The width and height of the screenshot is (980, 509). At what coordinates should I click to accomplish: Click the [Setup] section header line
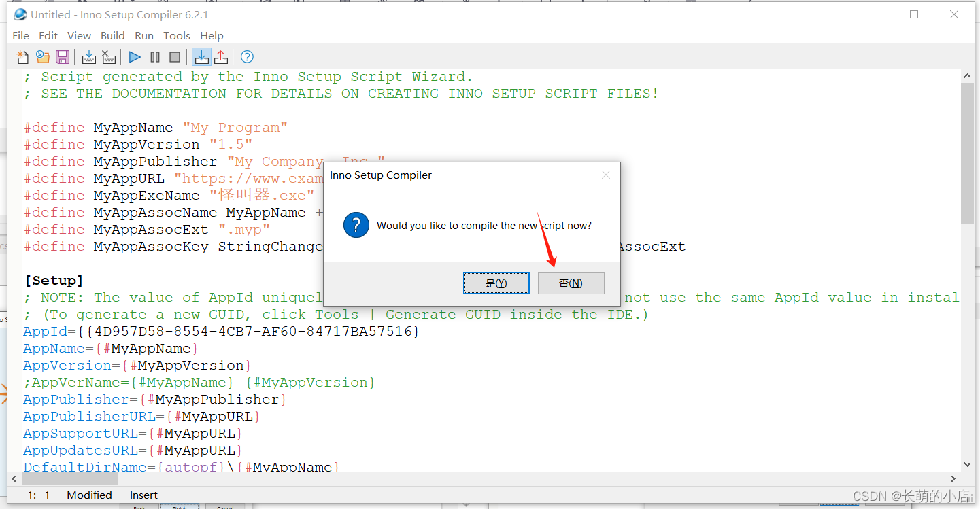pos(54,281)
